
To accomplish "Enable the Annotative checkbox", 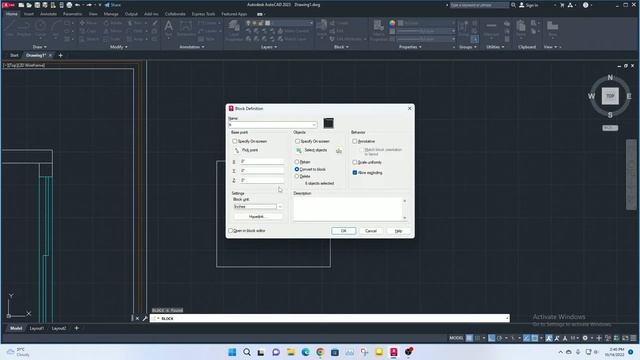I will pyautogui.click(x=355, y=141).
